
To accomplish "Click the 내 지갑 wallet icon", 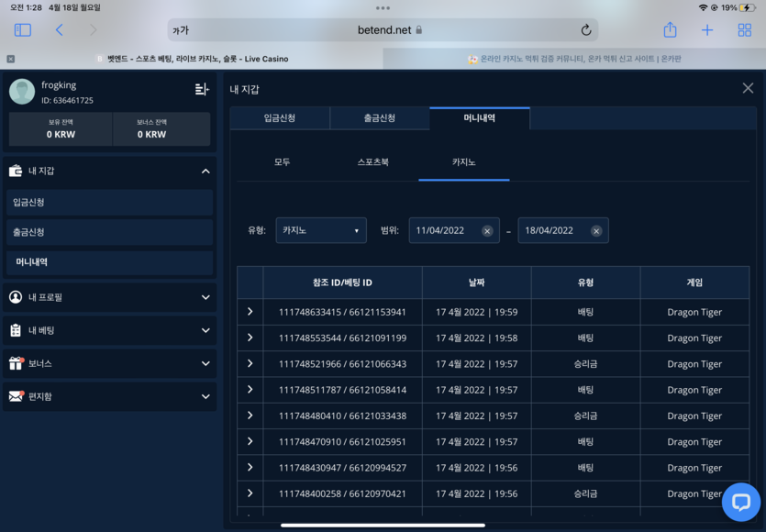I will click(16, 171).
